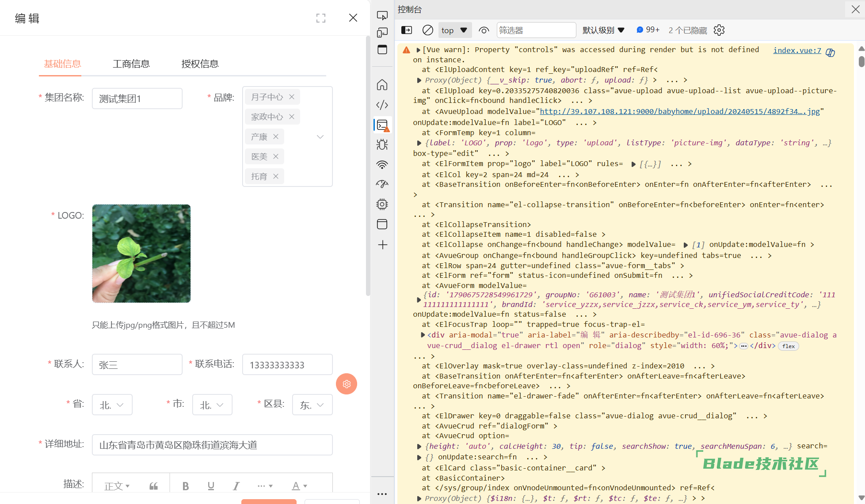Remove the 家政中心 brand tag
Viewport: 865px width, 504px height.
pyautogui.click(x=292, y=117)
